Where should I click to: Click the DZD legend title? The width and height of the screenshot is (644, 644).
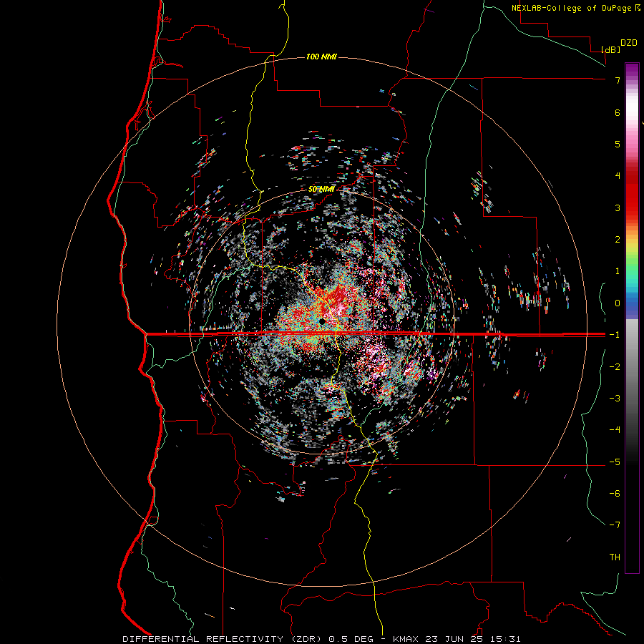pos(628,43)
